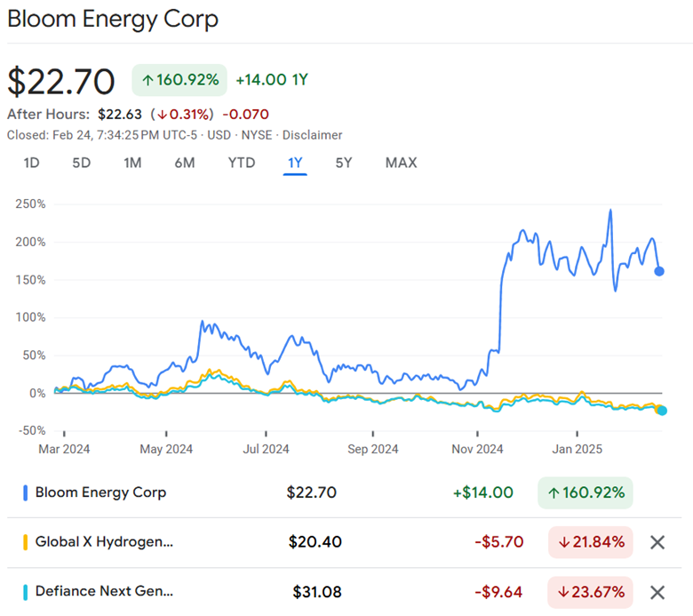Viewport: 693px width, 616px height.
Task: Remove the Defiance Next Gen comparison
Action: pos(657,592)
